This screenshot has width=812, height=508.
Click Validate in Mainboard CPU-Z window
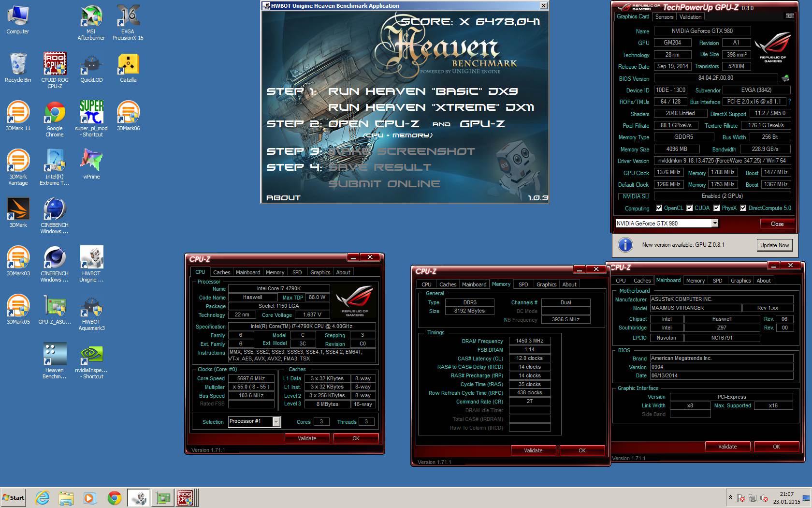727,447
